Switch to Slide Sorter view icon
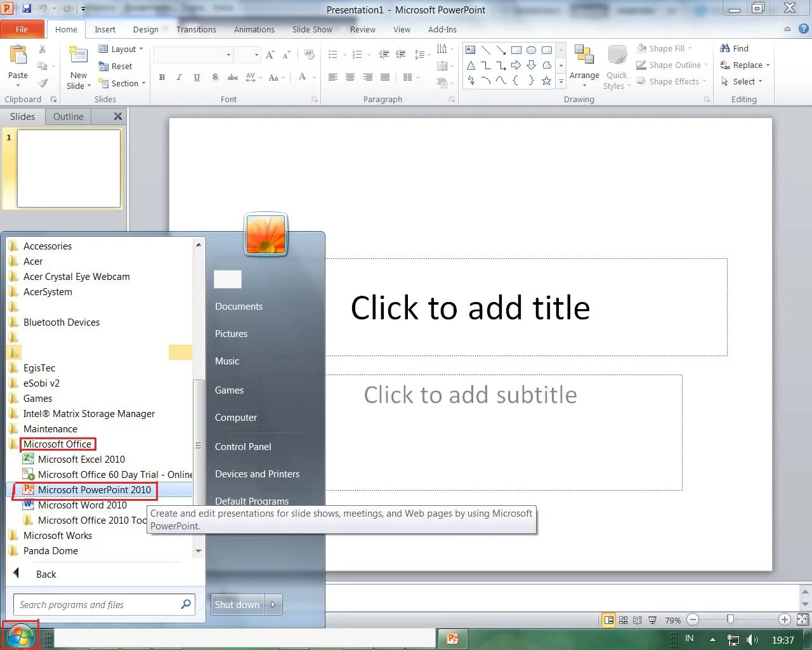 click(624, 620)
